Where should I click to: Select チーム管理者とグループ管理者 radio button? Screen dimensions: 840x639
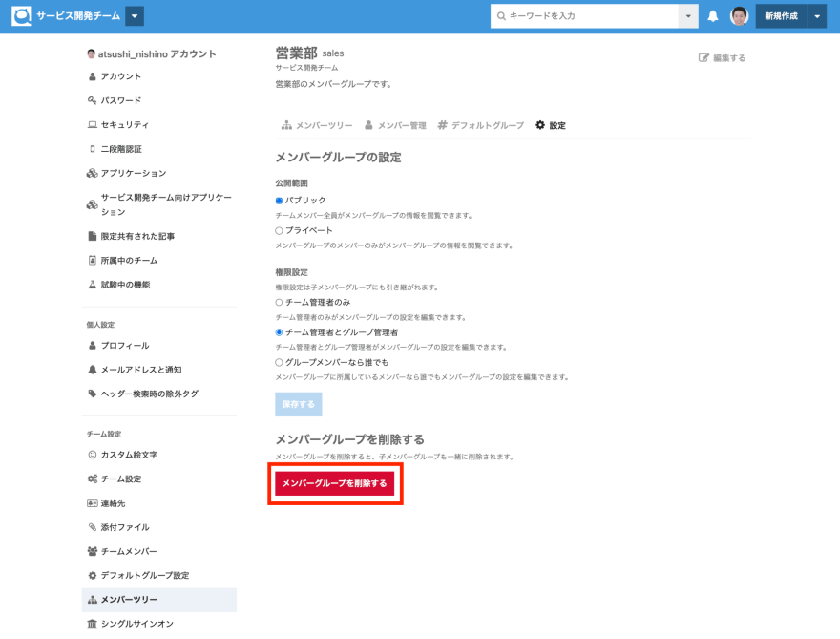(x=279, y=332)
